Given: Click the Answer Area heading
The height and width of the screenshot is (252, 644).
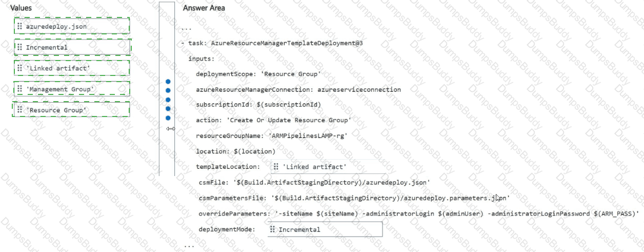Looking at the screenshot, I should 204,8.
